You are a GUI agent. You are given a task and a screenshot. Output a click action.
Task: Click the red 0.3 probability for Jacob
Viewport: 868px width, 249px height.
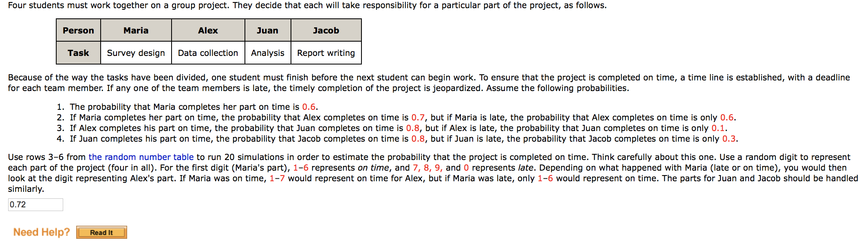coord(729,139)
